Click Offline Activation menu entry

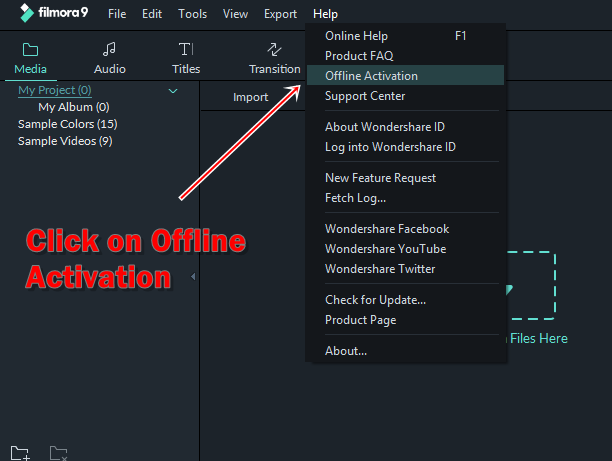(405, 75)
